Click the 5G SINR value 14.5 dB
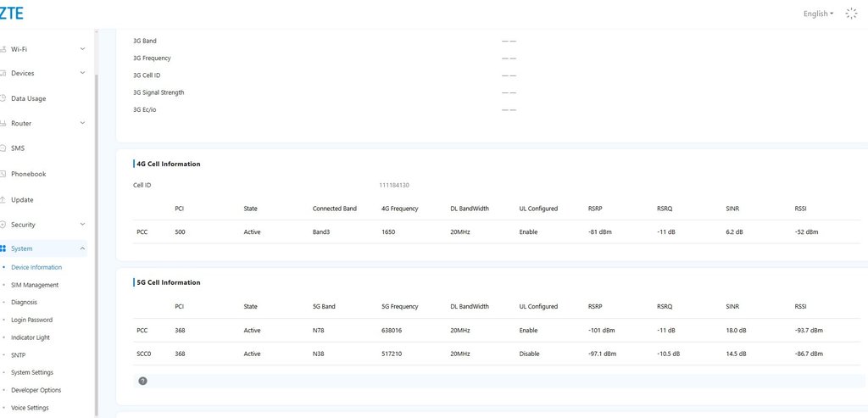 pyautogui.click(x=737, y=354)
